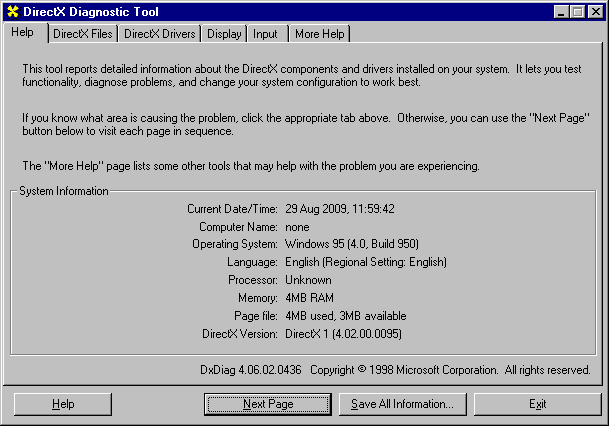Maximize the DirectX Diagnostic Tool window
Viewport: 609px width, 426px height.
point(579,12)
